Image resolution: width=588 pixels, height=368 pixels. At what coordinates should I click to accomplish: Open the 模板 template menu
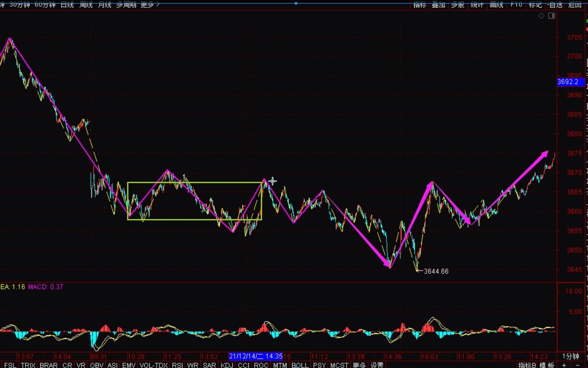coord(547,365)
